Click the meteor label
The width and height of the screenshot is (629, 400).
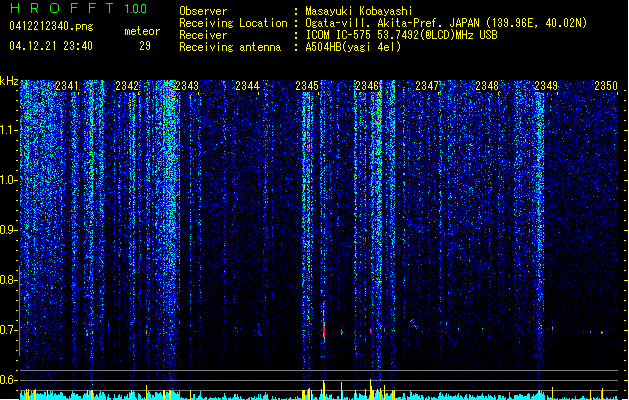(x=142, y=31)
